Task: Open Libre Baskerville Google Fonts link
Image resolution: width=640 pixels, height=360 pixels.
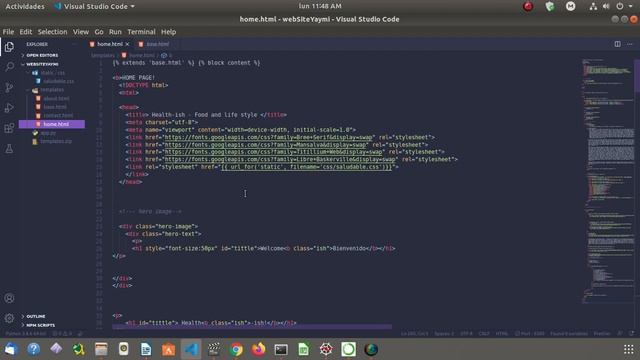Action: 280,160
